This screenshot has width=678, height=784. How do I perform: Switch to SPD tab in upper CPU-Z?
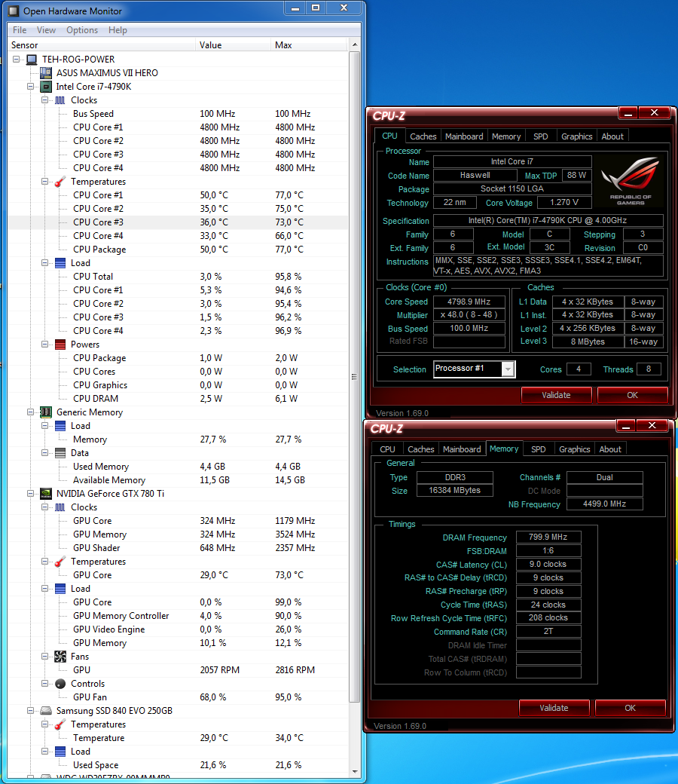(541, 136)
